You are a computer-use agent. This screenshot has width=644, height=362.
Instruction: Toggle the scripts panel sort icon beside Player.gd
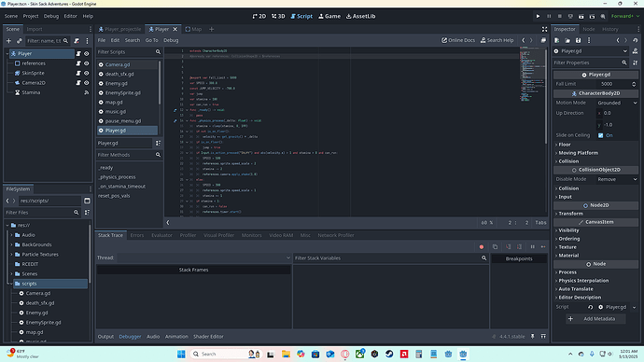[x=158, y=143]
